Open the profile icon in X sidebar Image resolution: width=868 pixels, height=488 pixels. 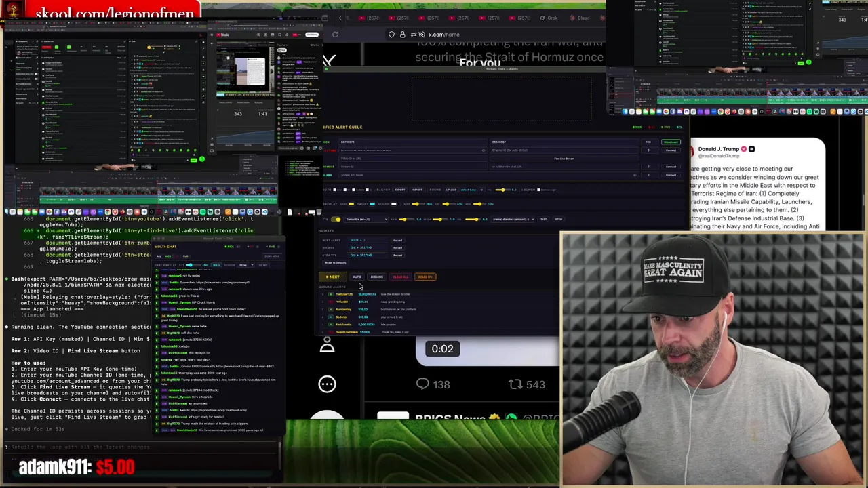click(x=327, y=345)
